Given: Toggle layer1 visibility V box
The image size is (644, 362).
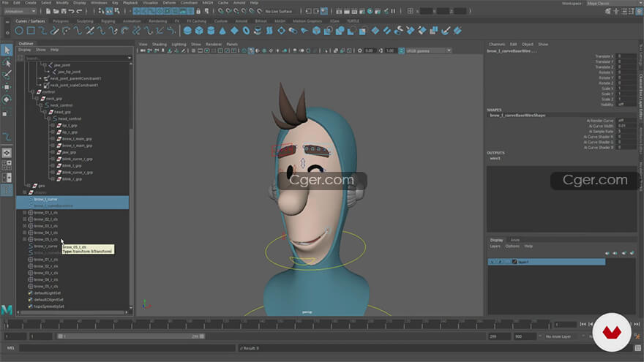Looking at the screenshot, I should [x=492, y=262].
